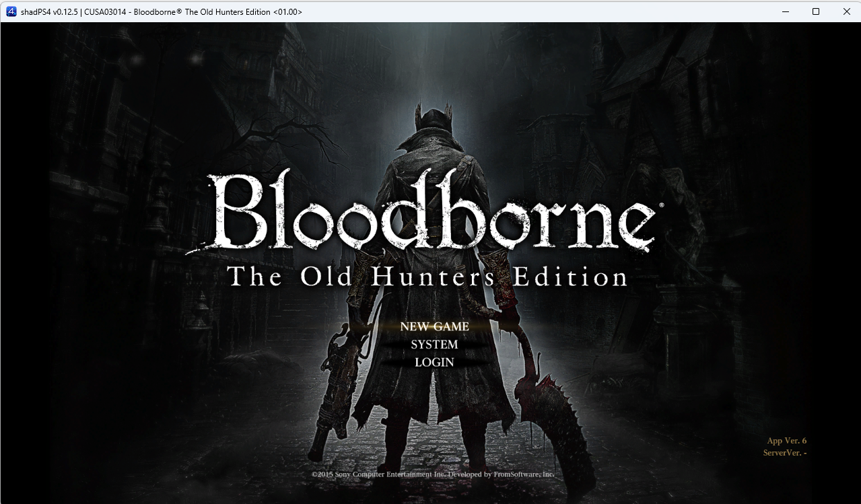861x504 pixels.
Task: Click the Bloodborne logo title
Action: [426, 213]
